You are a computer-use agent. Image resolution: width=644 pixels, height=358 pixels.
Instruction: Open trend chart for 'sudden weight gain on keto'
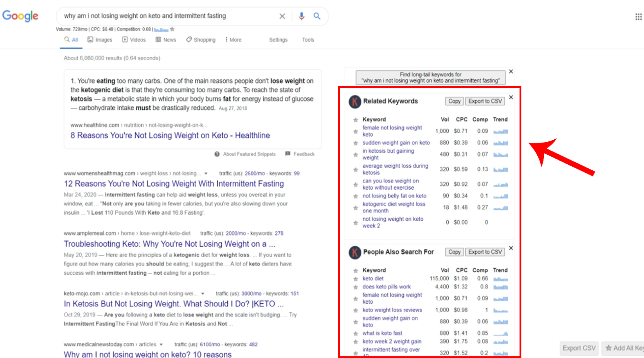[501, 143]
